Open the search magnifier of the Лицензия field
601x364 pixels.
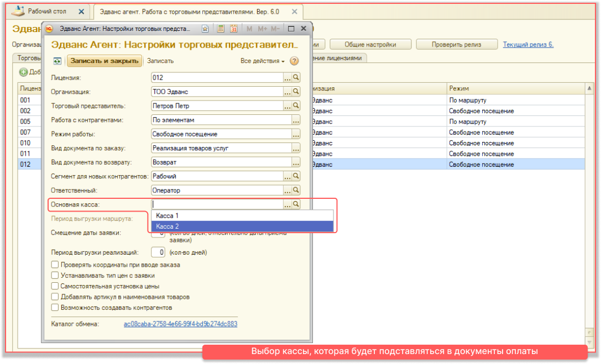(296, 77)
